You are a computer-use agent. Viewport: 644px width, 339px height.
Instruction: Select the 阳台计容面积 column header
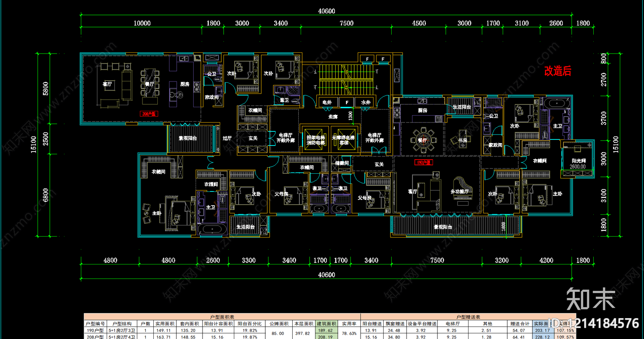point(218,324)
